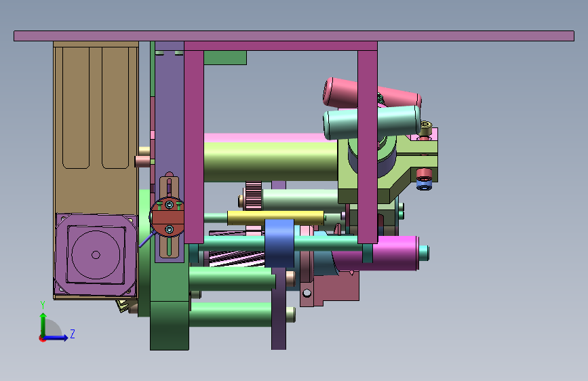Select the red origin point of coordinate triad

click(x=42, y=338)
